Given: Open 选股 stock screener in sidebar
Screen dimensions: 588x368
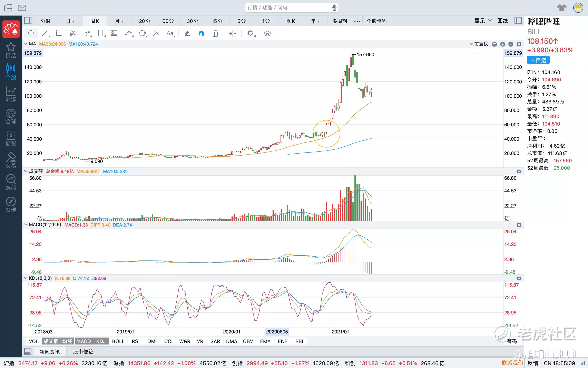Looking at the screenshot, I should pos(11,183).
